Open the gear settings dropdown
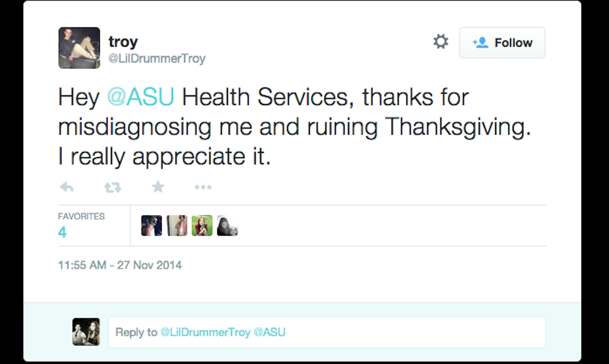 tap(441, 42)
